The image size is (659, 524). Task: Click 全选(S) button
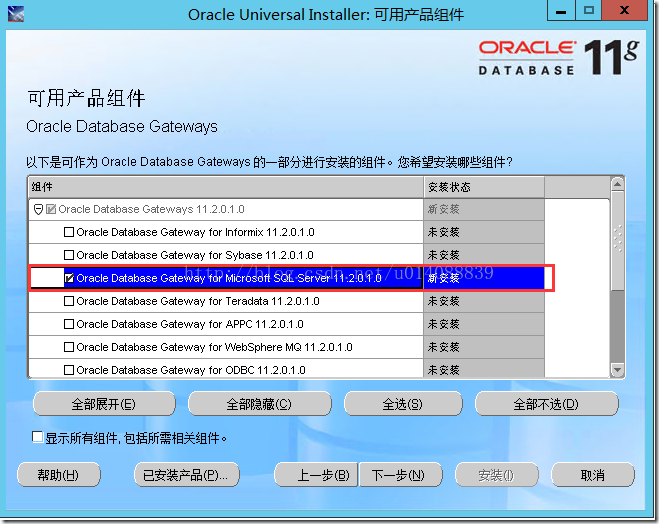pyautogui.click(x=403, y=404)
